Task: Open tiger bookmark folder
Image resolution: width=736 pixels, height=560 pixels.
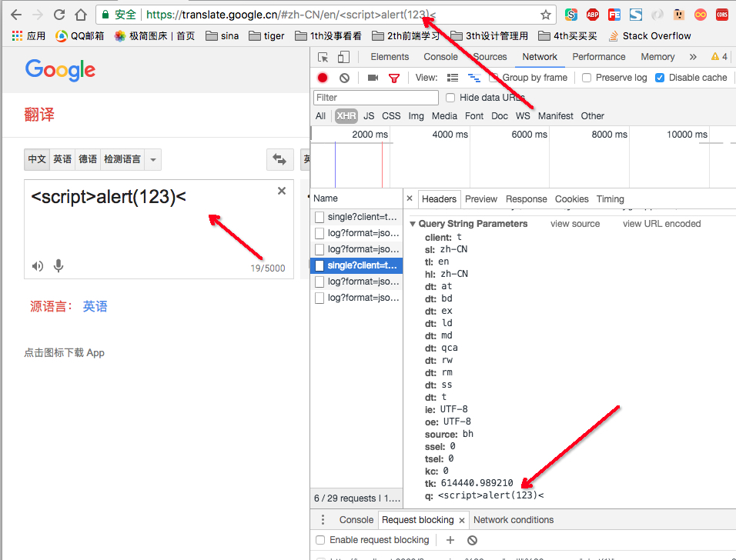Action: [x=266, y=36]
